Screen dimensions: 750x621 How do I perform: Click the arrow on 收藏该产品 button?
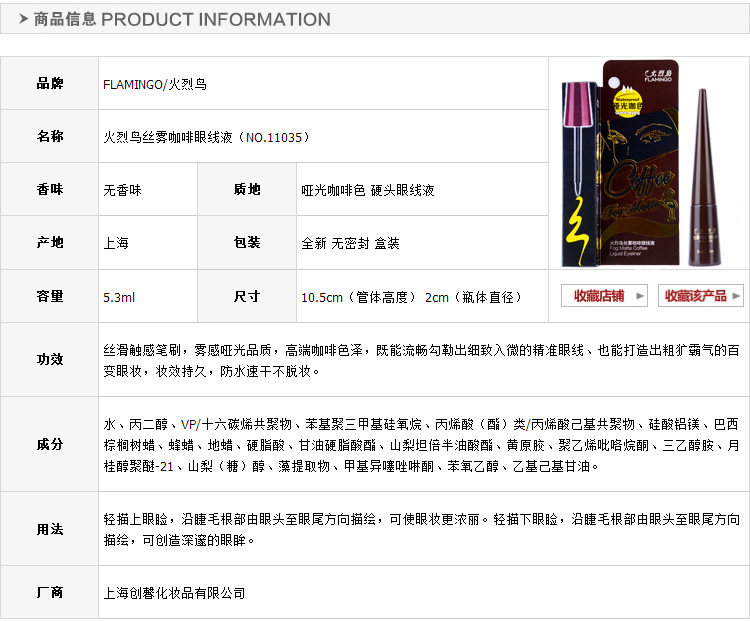(736, 296)
